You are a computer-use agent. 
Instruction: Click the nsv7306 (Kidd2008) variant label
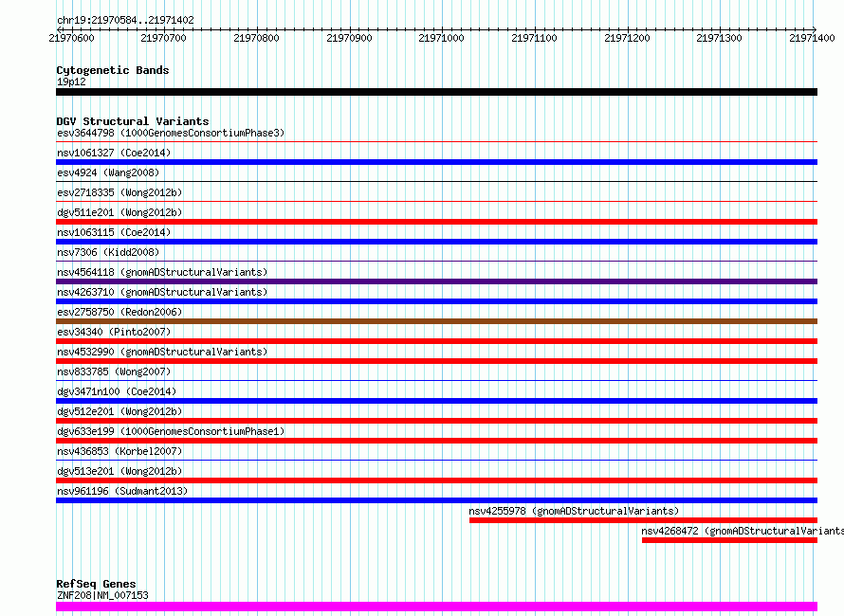[108, 252]
